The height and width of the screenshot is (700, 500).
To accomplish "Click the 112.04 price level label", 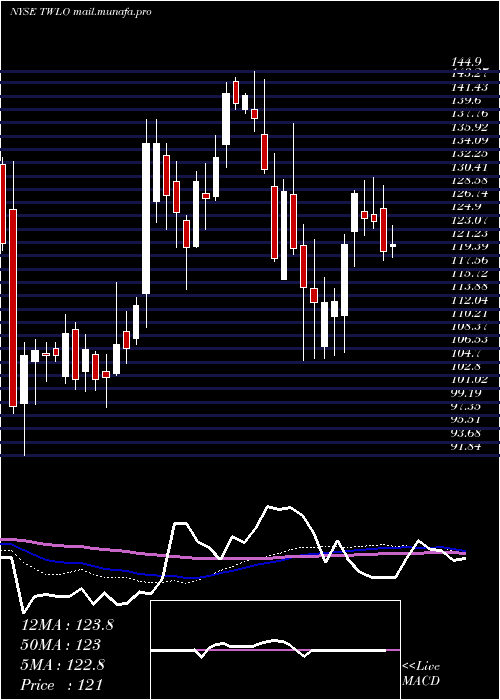I will [470, 300].
